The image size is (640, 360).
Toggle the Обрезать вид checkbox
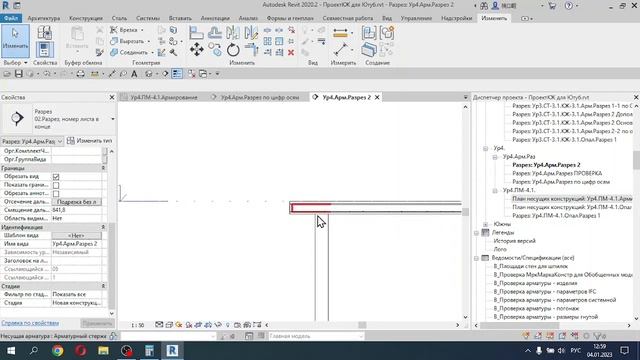point(56,177)
